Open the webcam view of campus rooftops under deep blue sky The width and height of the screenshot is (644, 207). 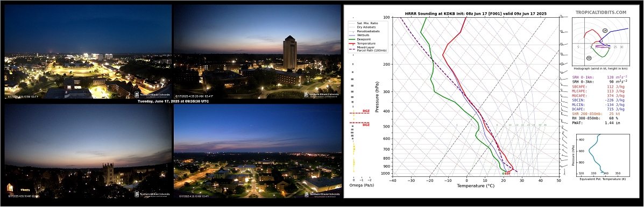(x=257, y=151)
